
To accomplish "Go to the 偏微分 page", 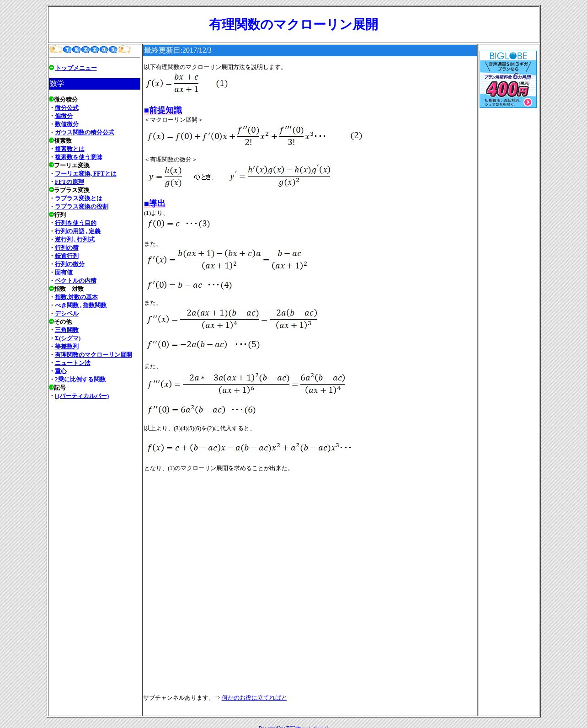I will [64, 116].
